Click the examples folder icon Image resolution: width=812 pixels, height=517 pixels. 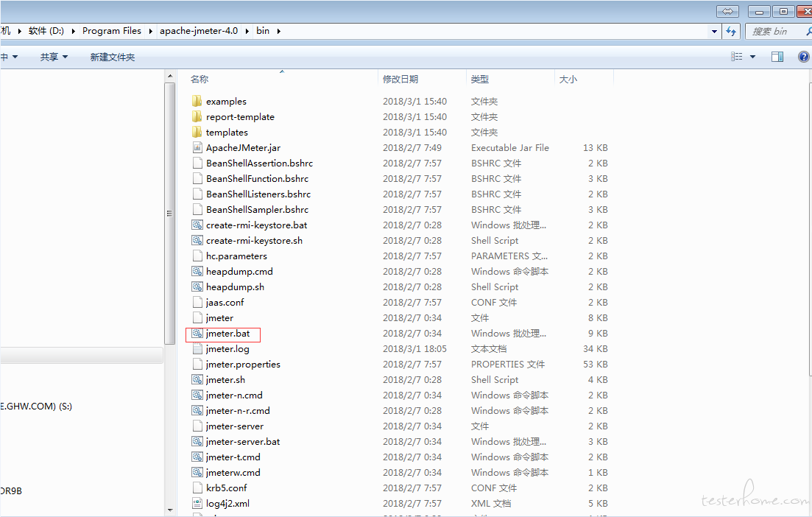[x=197, y=102]
